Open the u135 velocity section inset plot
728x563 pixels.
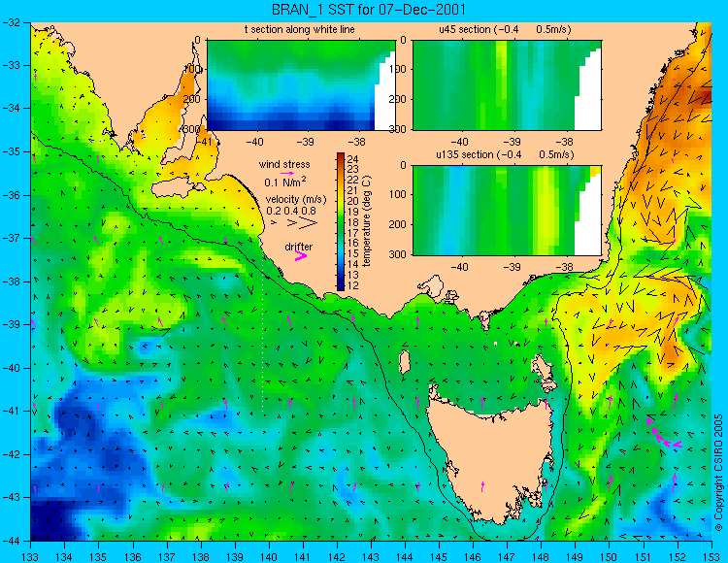[x=507, y=211]
